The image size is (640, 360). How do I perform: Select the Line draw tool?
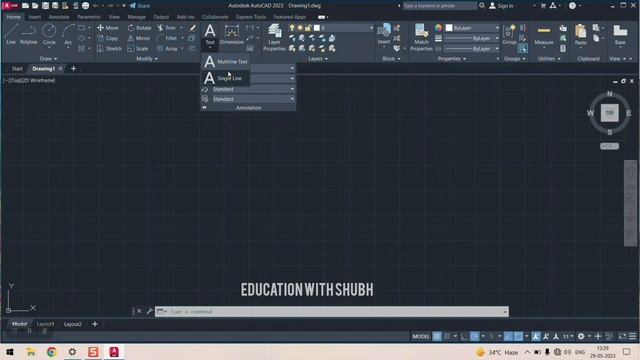pyautogui.click(x=11, y=34)
